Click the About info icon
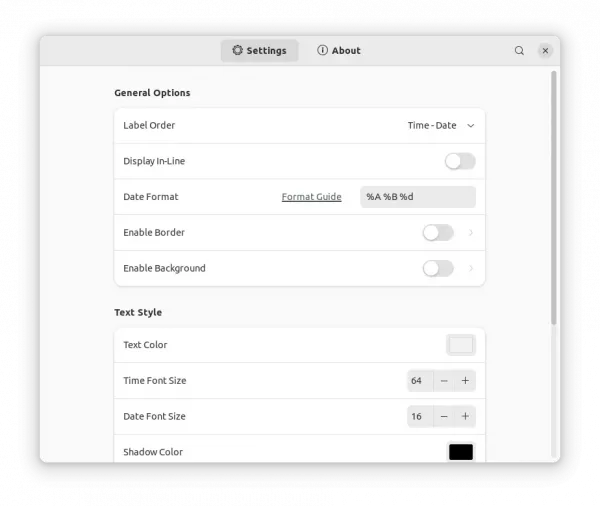This screenshot has height=506, width=600. [322, 50]
